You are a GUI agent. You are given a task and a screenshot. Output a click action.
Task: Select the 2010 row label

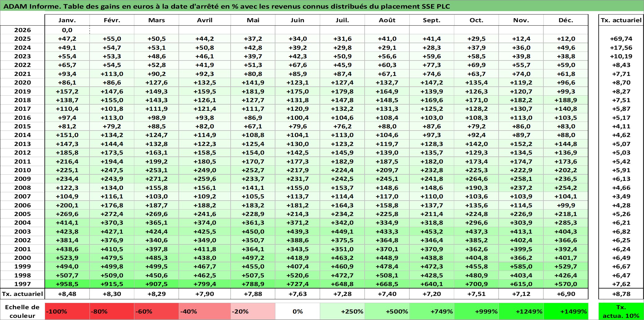coord(23,170)
